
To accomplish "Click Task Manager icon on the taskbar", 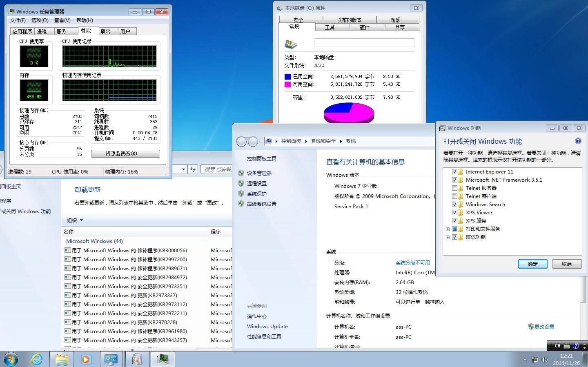I will [x=163, y=359].
